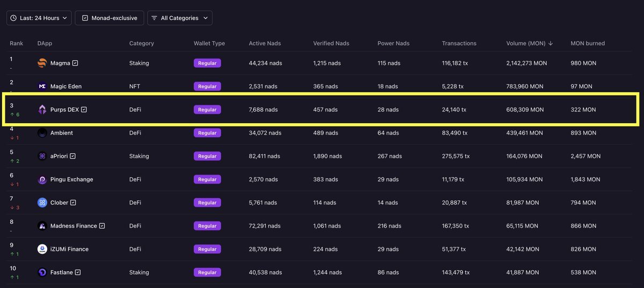Click the Magic Eden logo icon
Image resolution: width=644 pixels, height=288 pixels.
tap(42, 86)
